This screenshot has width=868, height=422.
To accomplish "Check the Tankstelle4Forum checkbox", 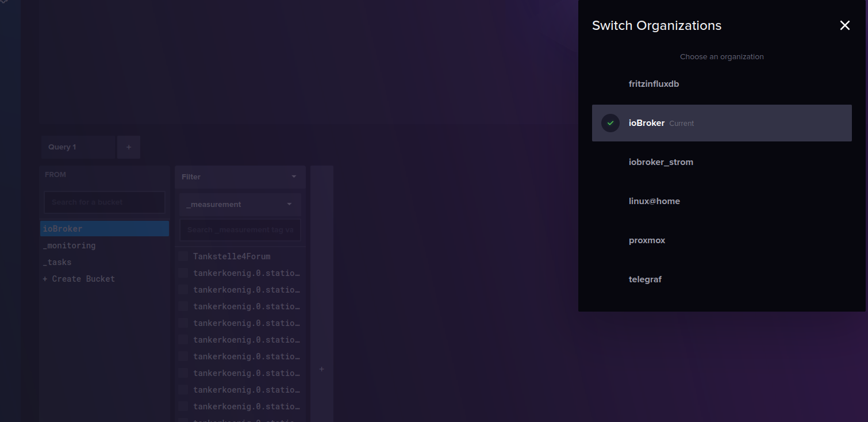I will click(x=183, y=256).
